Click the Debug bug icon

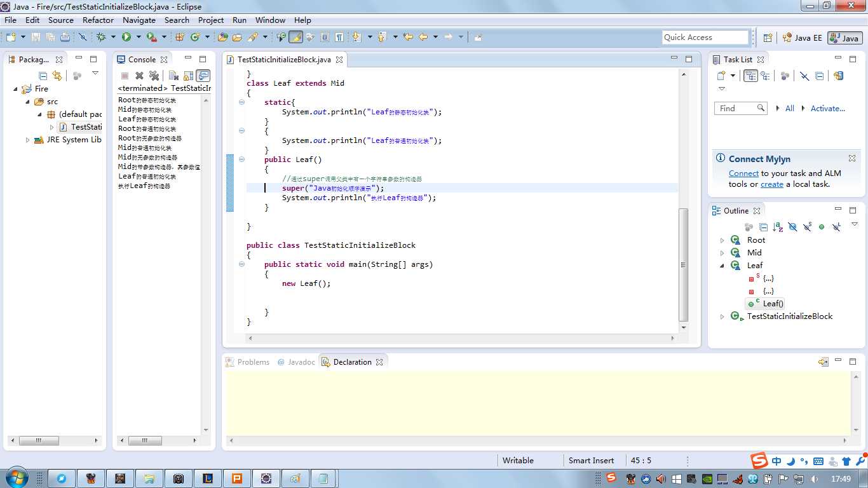click(x=100, y=37)
